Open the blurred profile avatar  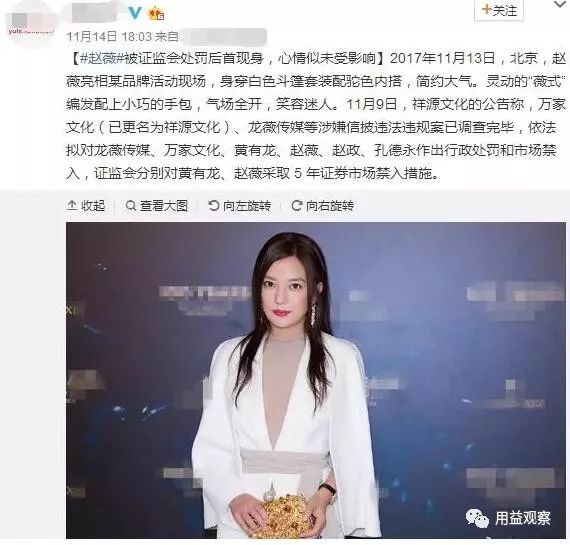tap(31, 25)
